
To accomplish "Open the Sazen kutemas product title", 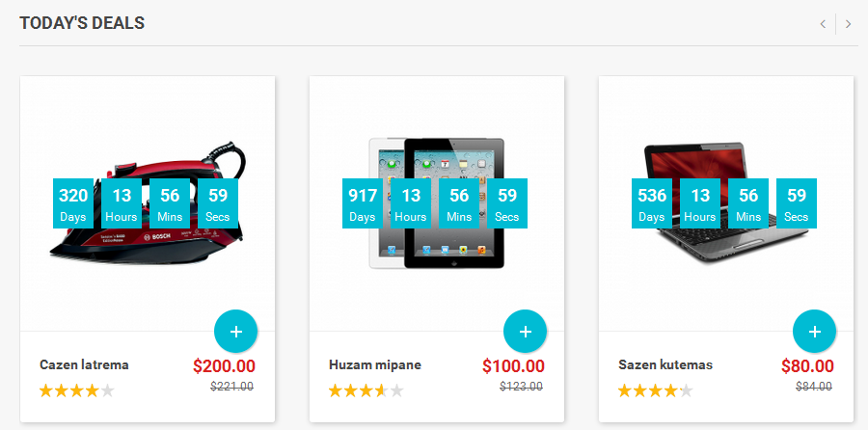I will point(665,364).
